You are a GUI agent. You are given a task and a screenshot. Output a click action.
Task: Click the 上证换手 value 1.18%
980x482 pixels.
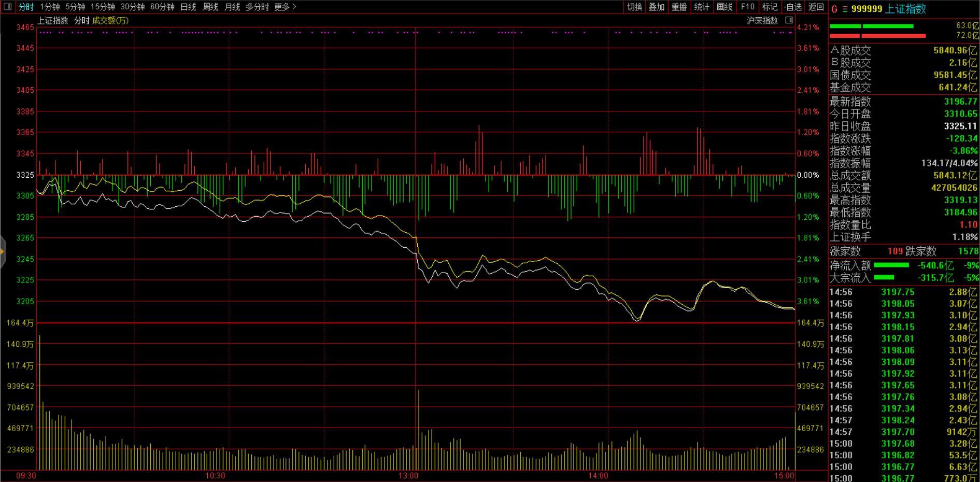click(965, 237)
